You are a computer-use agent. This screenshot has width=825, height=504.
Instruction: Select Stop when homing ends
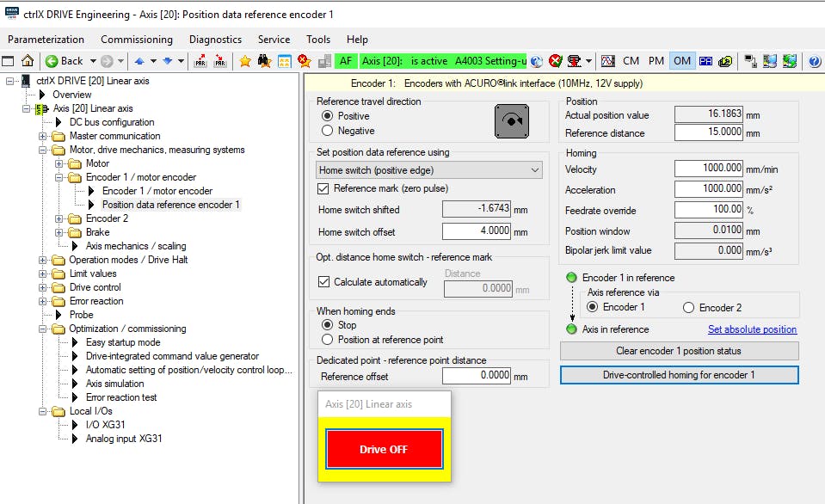pyautogui.click(x=327, y=325)
